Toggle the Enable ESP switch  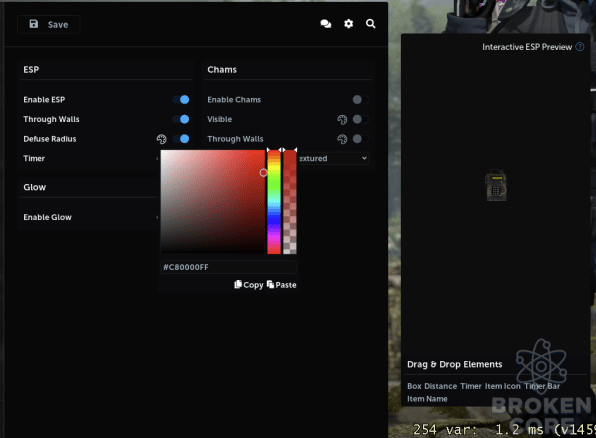181,100
